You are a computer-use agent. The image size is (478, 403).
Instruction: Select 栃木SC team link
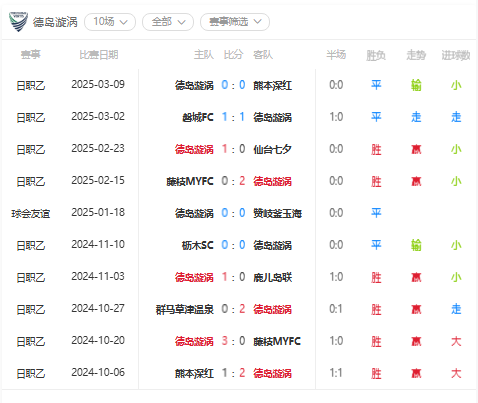pos(198,245)
